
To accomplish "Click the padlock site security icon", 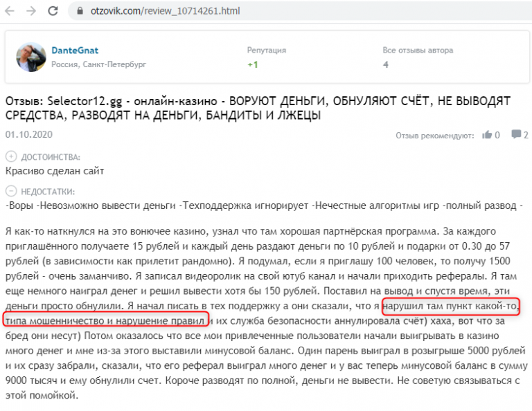I will point(80,11).
